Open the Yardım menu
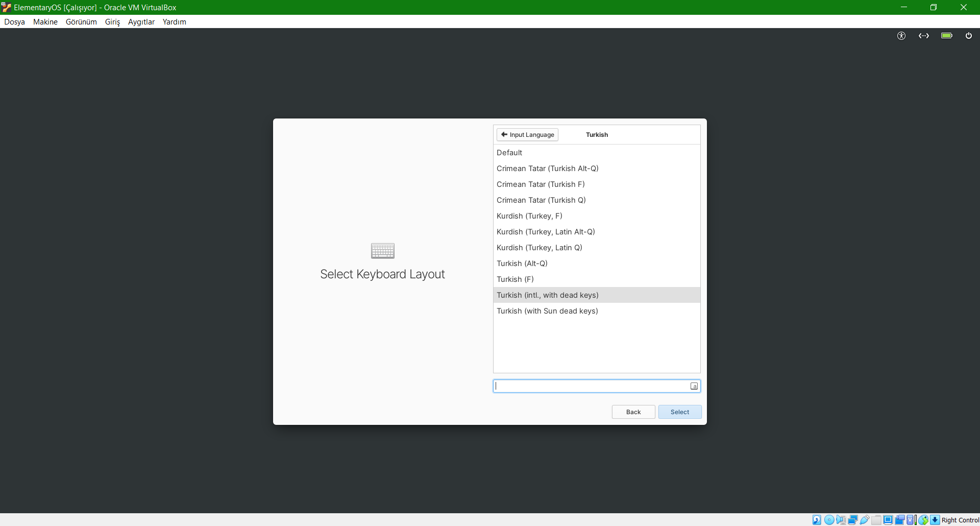980x526 pixels. tap(175, 22)
